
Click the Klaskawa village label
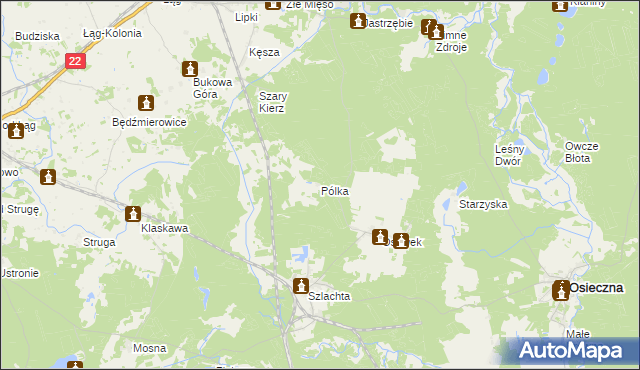[x=164, y=228]
